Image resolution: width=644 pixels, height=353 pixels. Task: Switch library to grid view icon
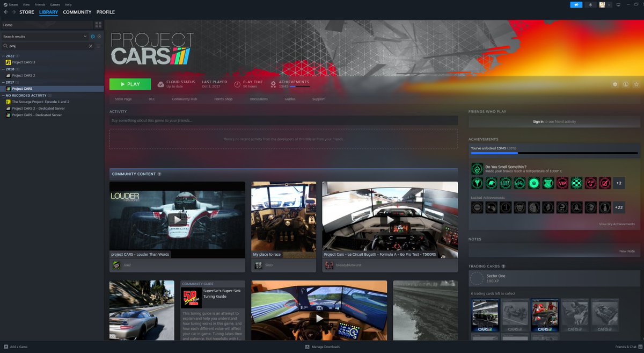pyautogui.click(x=98, y=25)
